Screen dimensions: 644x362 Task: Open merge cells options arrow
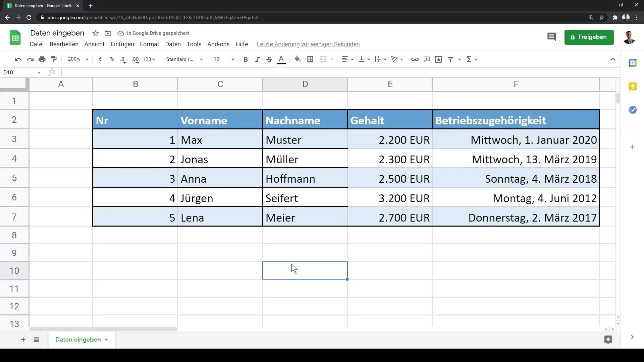(332, 59)
